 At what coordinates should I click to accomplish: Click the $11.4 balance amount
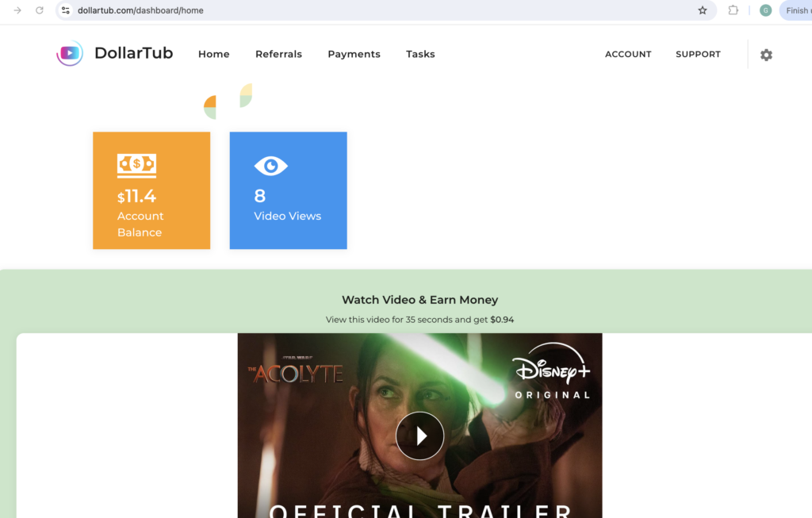coord(136,196)
